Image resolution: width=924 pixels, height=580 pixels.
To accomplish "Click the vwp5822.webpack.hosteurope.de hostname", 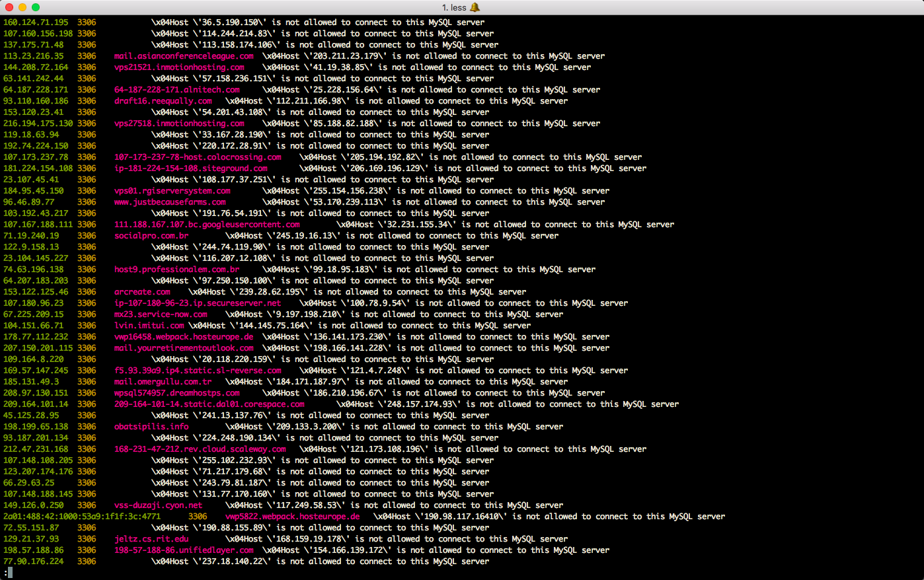I will click(293, 517).
